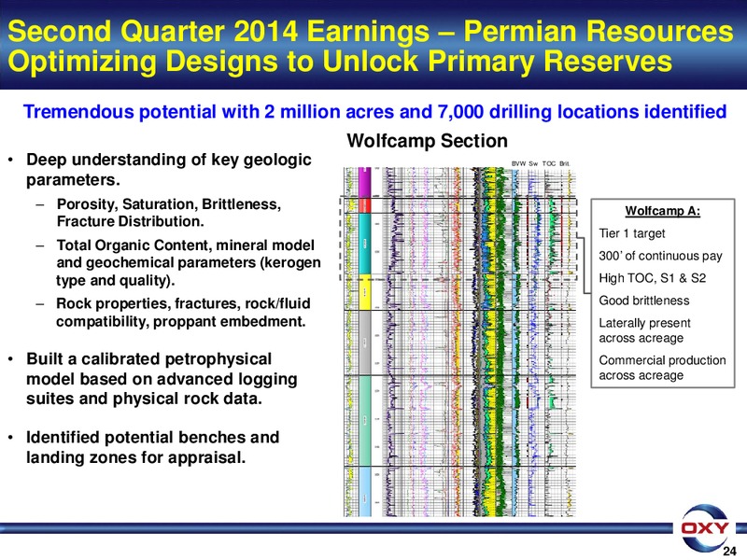Click the 'TOC' log track label
The image size is (747, 560).
click(549, 163)
